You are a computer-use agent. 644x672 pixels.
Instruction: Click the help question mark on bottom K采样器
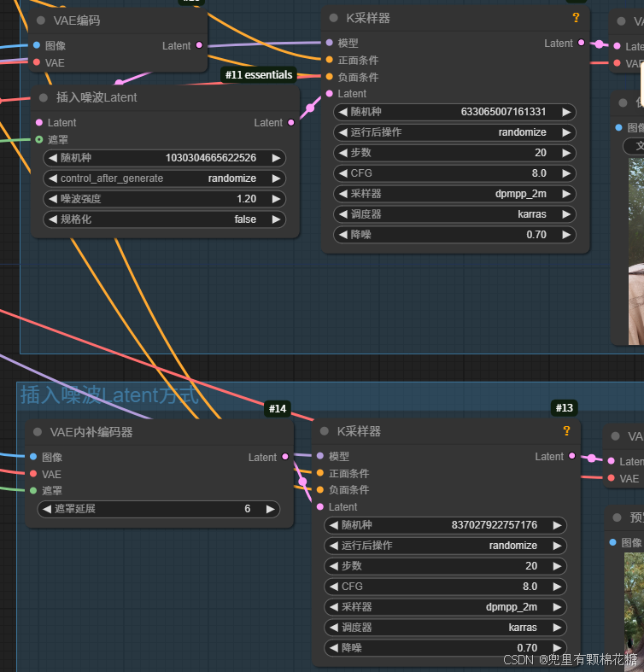coord(566,430)
